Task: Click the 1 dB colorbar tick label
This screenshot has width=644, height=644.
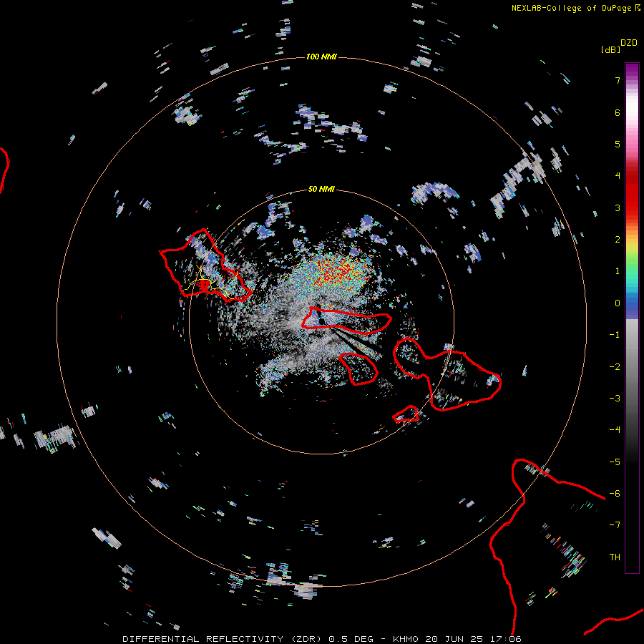Action: (618, 271)
